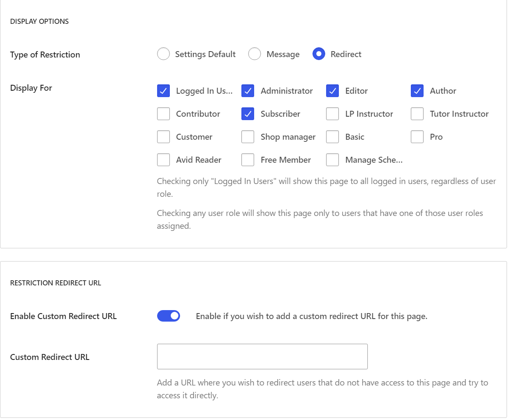The width and height of the screenshot is (510, 420).
Task: Turn off the Enable Custom Redirect URL toggle
Action: pyautogui.click(x=169, y=316)
